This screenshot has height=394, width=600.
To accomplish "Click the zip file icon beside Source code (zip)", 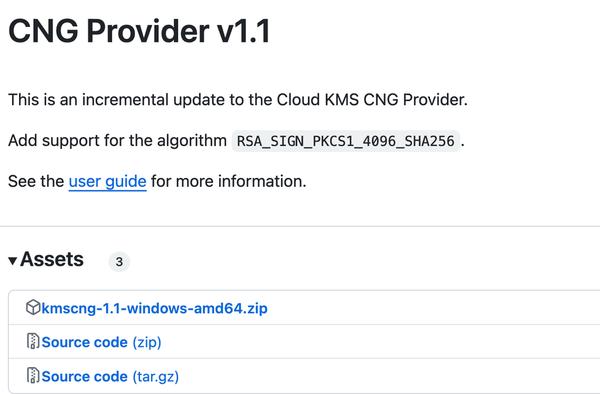I will point(33,341).
